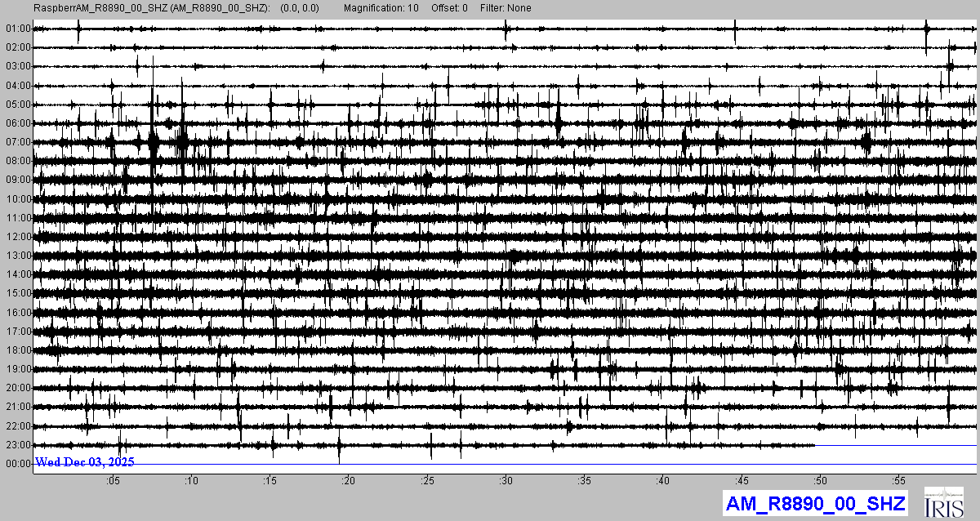Click the Offset: 0 header text
Image resolution: width=980 pixels, height=521 pixels.
449,8
